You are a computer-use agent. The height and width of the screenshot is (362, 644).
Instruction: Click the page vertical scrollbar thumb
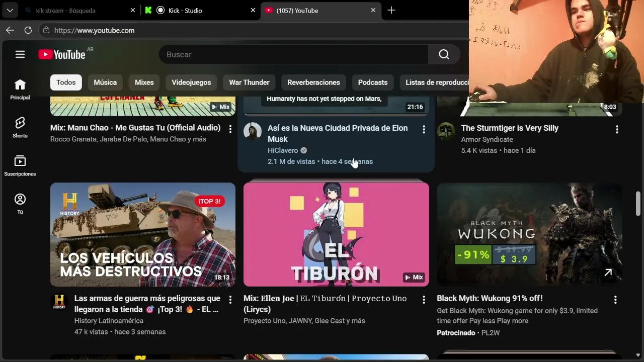(x=638, y=204)
